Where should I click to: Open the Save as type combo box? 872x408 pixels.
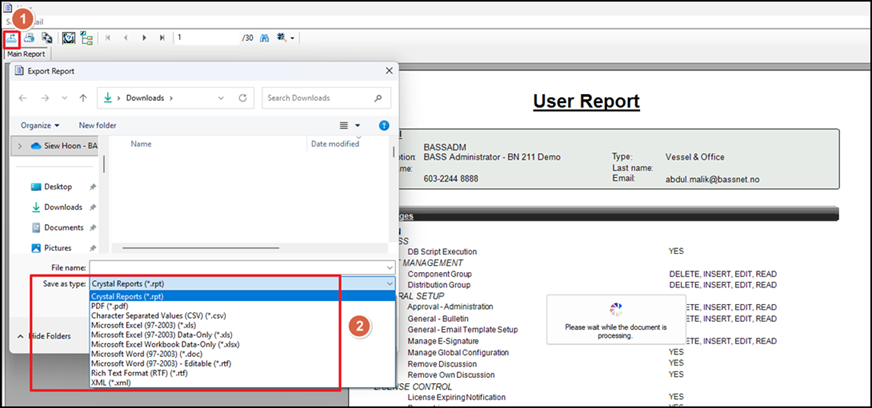click(242, 283)
